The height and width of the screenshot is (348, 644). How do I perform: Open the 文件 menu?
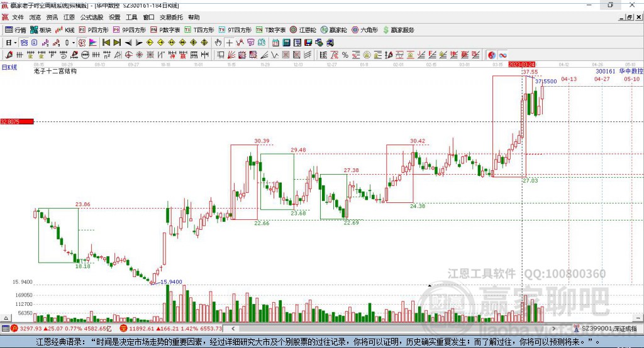tap(18, 17)
